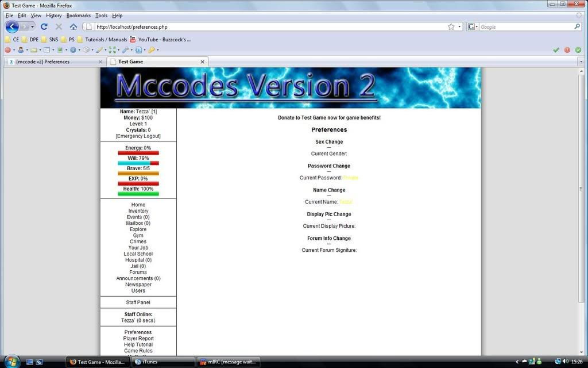
Task: Click the green Health bar
Action: point(138,194)
